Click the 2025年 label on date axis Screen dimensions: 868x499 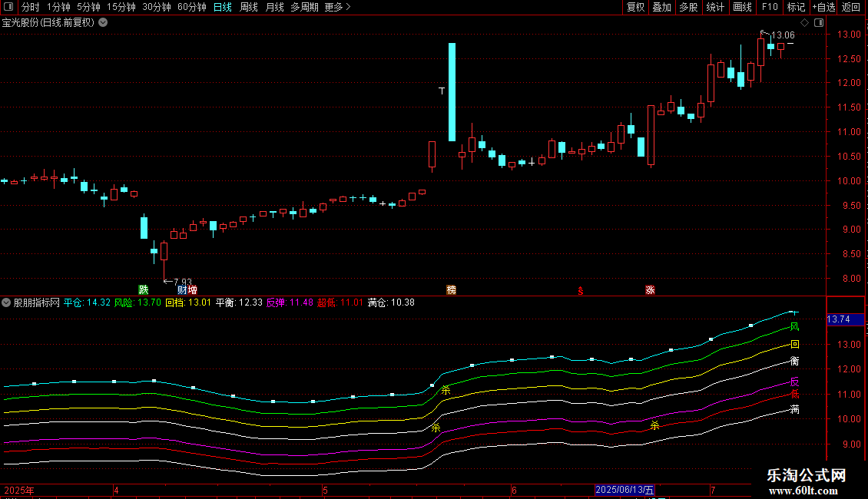pyautogui.click(x=19, y=490)
